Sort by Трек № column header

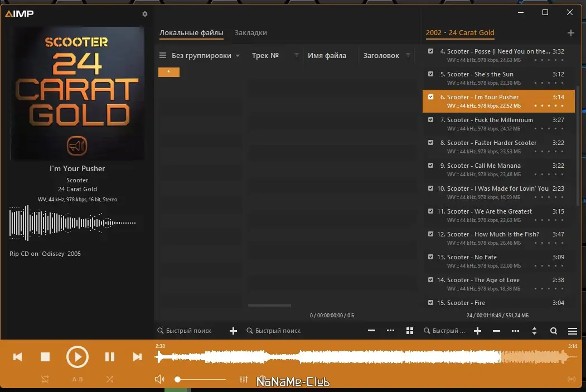pos(265,56)
